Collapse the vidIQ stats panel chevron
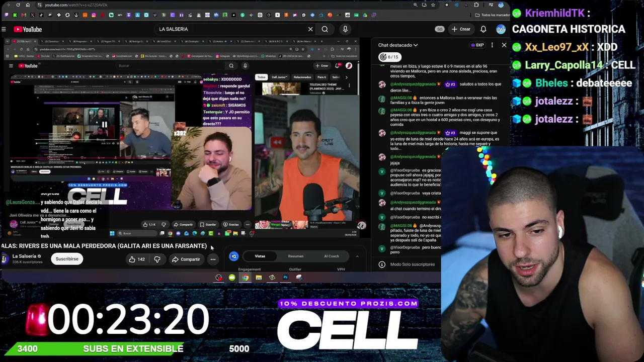Image resolution: width=644 pixels, height=362 pixels. [357, 256]
